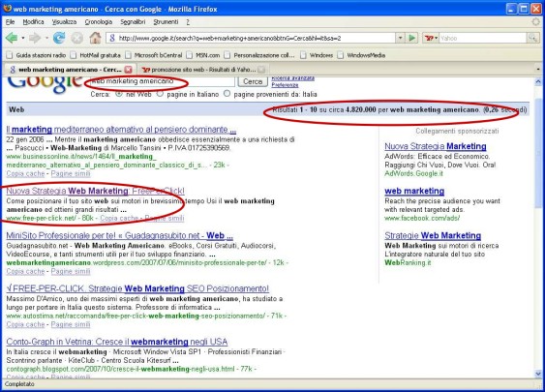
Task: Open the Cronologia menu
Action: click(99, 22)
